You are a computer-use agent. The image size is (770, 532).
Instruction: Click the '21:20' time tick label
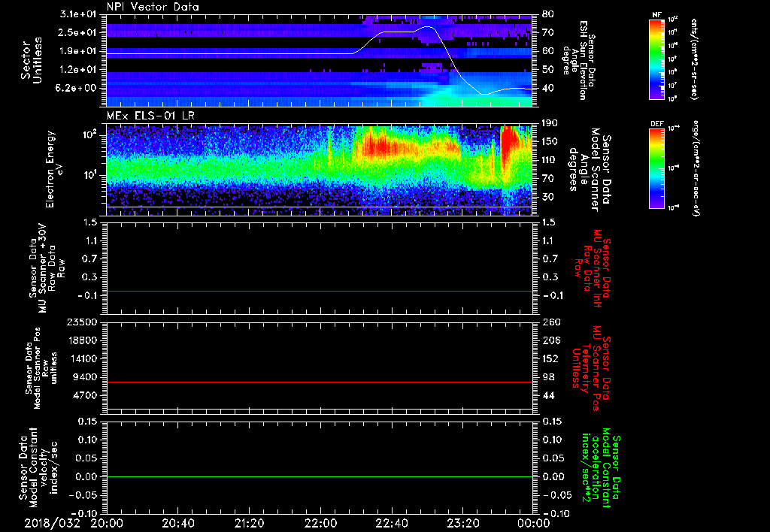point(250,523)
